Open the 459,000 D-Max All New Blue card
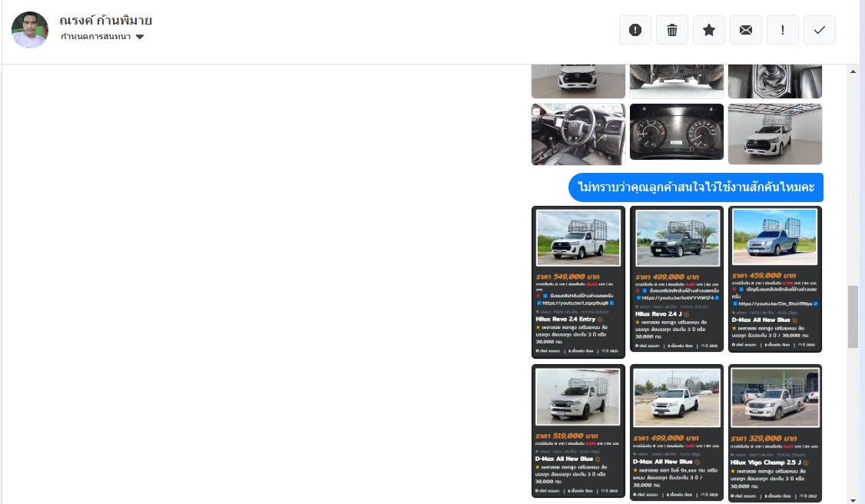The width and height of the screenshot is (865, 504). click(x=774, y=278)
